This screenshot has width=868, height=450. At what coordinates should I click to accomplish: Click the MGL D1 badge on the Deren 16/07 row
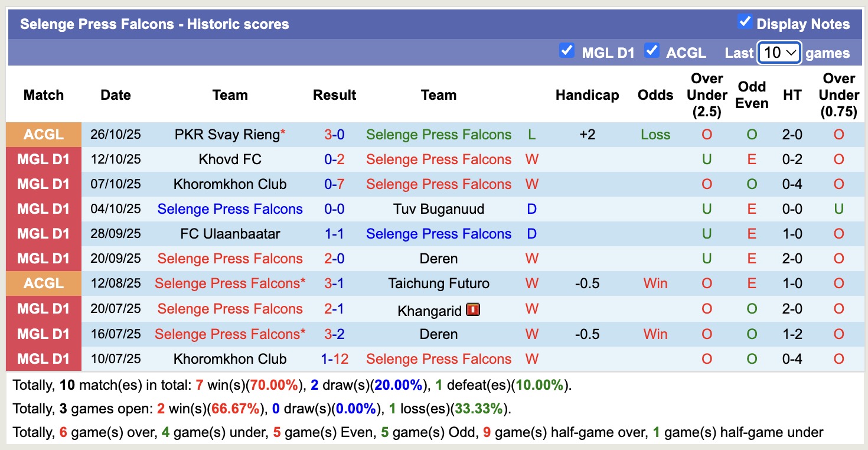(x=43, y=334)
